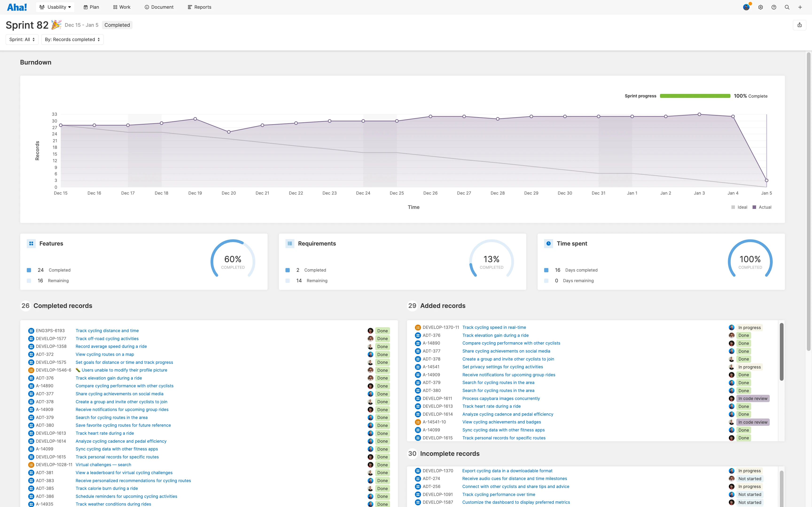Click requirement icon for DEVELOP-1546-6

click(31, 370)
